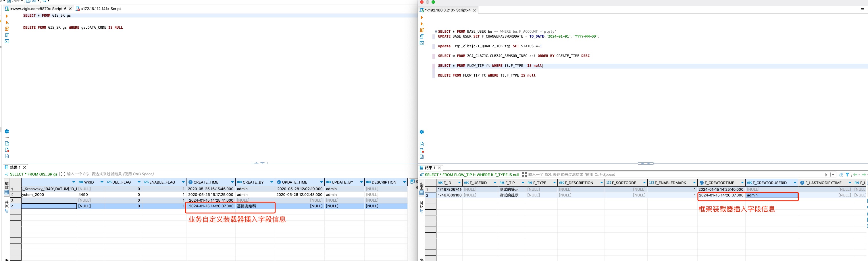Image resolution: width=868 pixels, height=261 pixels.
Task: Select row 3 header in GIS_SR results
Action: pos(15,200)
